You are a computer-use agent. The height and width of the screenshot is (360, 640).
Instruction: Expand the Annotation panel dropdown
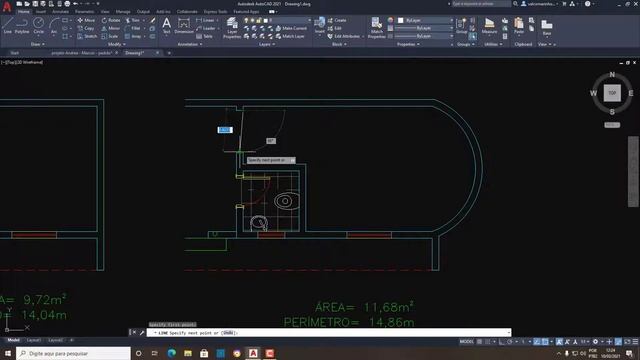tap(190, 44)
